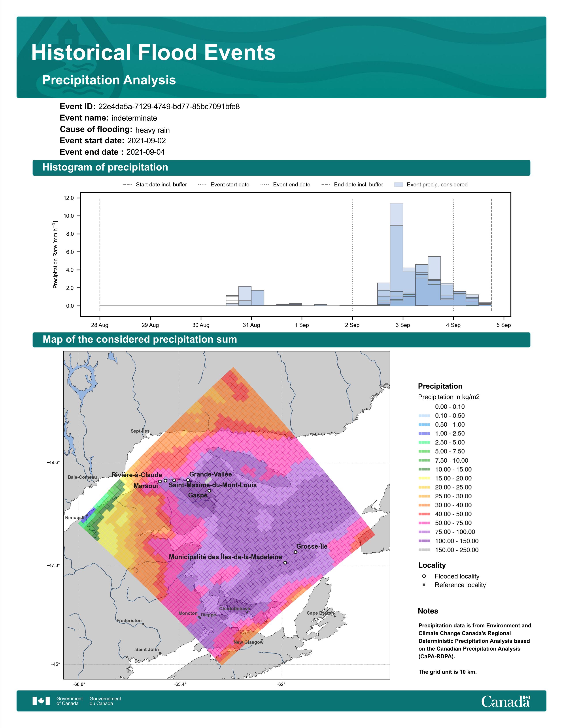Click the 28 Aug x-axis tick label
563x728 pixels.
[100, 325]
